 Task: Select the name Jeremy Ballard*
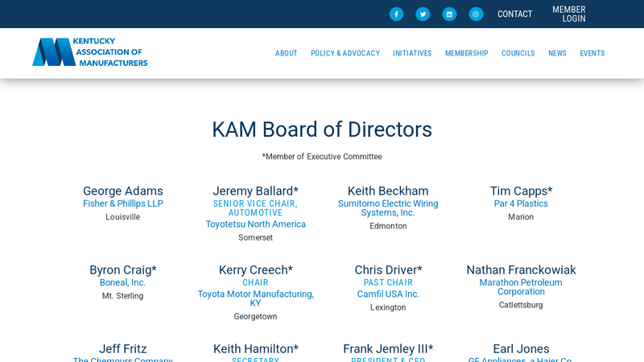point(255,191)
